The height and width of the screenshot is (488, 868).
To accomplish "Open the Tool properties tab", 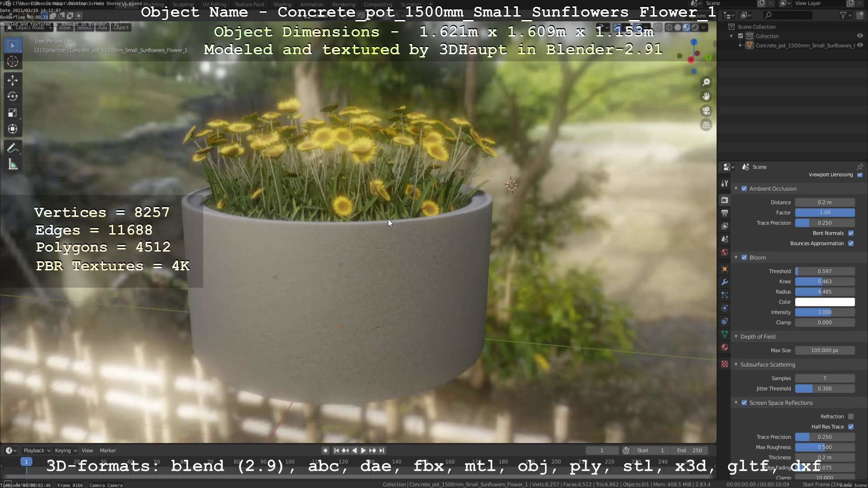I will tap(725, 183).
